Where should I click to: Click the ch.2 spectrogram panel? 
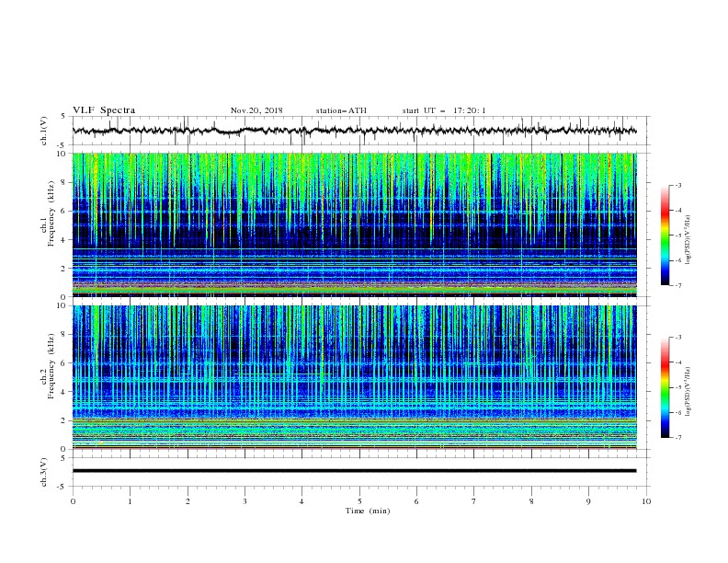tap(354, 377)
